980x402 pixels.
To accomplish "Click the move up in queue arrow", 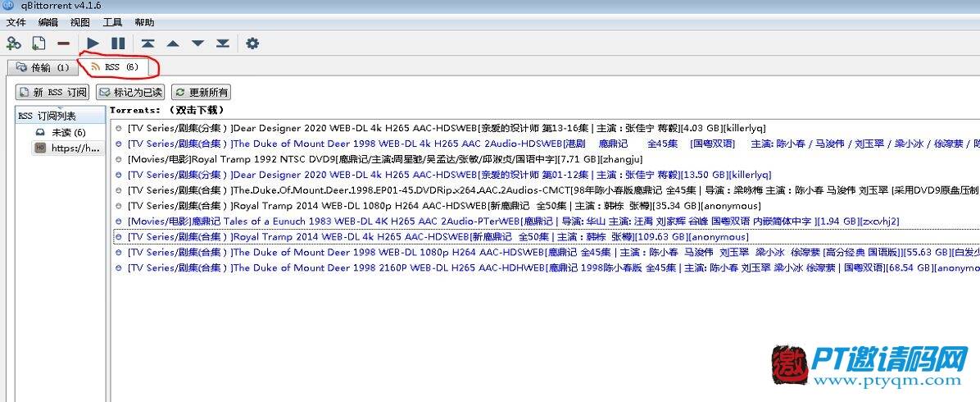I will [173, 43].
